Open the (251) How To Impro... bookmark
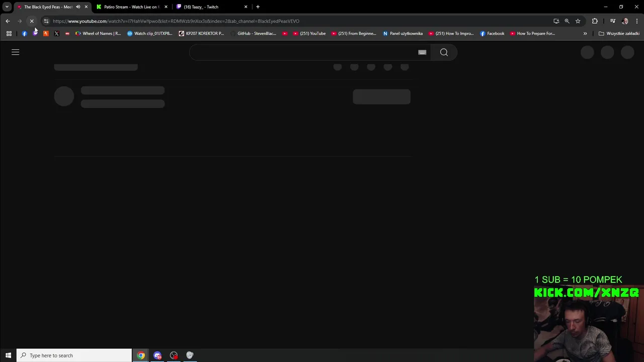 point(451,34)
